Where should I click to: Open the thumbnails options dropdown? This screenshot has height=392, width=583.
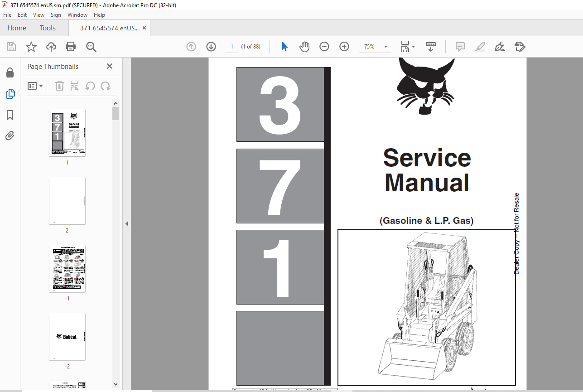point(35,86)
